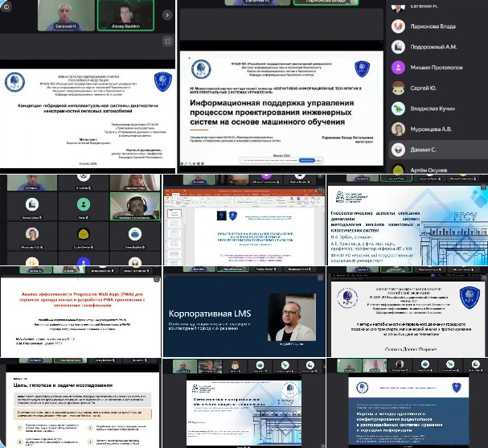Click the mushroom avatar beside Сергей Ю.

coord(398,88)
